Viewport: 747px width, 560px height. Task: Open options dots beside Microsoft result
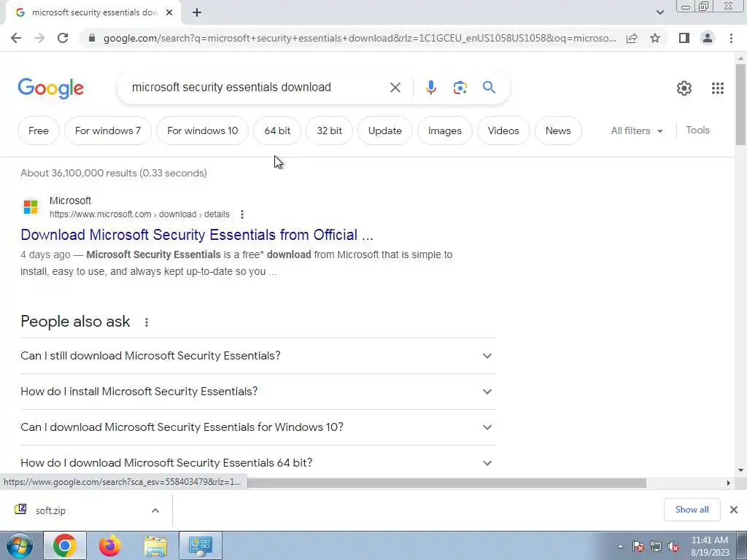(242, 214)
